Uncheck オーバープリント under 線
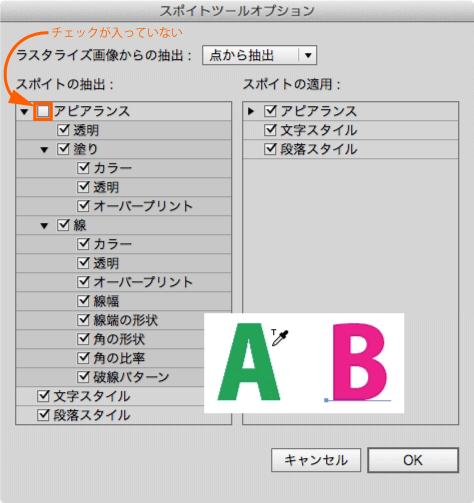474x503 pixels. (83, 282)
